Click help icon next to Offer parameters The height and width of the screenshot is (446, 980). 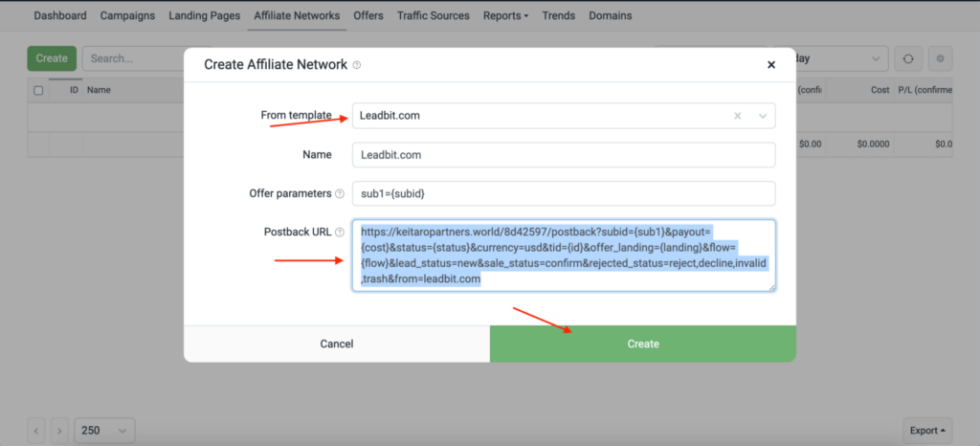point(339,193)
